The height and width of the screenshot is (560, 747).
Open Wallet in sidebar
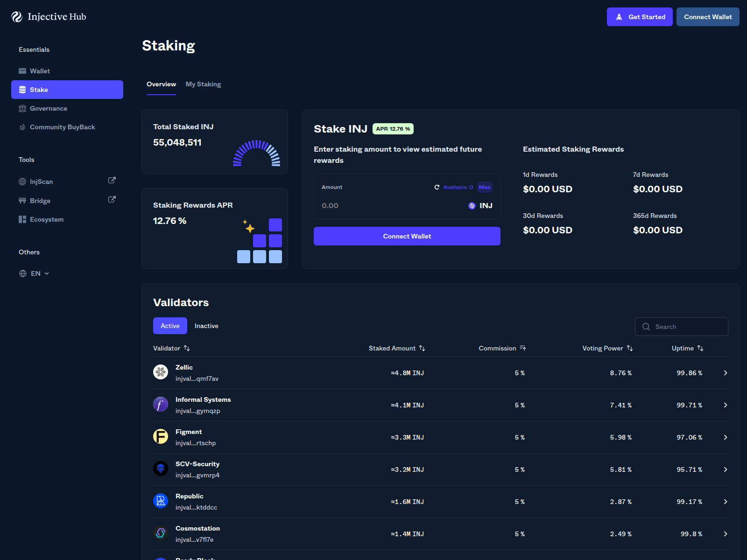tap(67, 71)
